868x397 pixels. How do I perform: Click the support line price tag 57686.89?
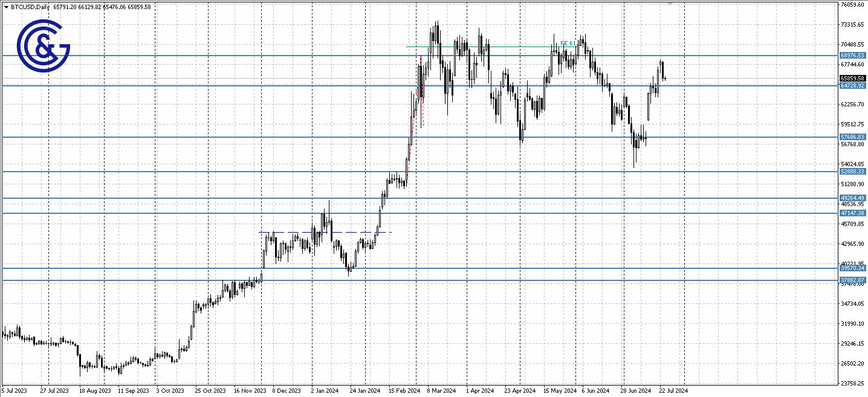tap(852, 137)
